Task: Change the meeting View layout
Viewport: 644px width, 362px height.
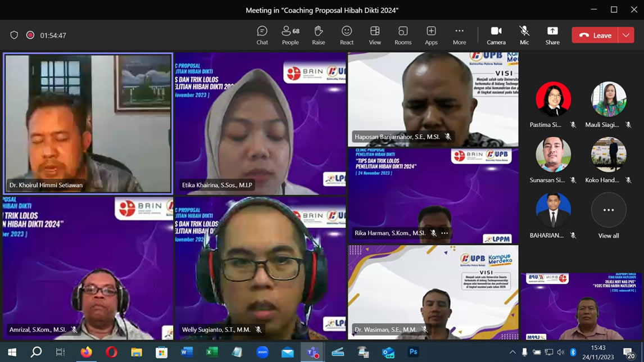Action: tap(375, 35)
